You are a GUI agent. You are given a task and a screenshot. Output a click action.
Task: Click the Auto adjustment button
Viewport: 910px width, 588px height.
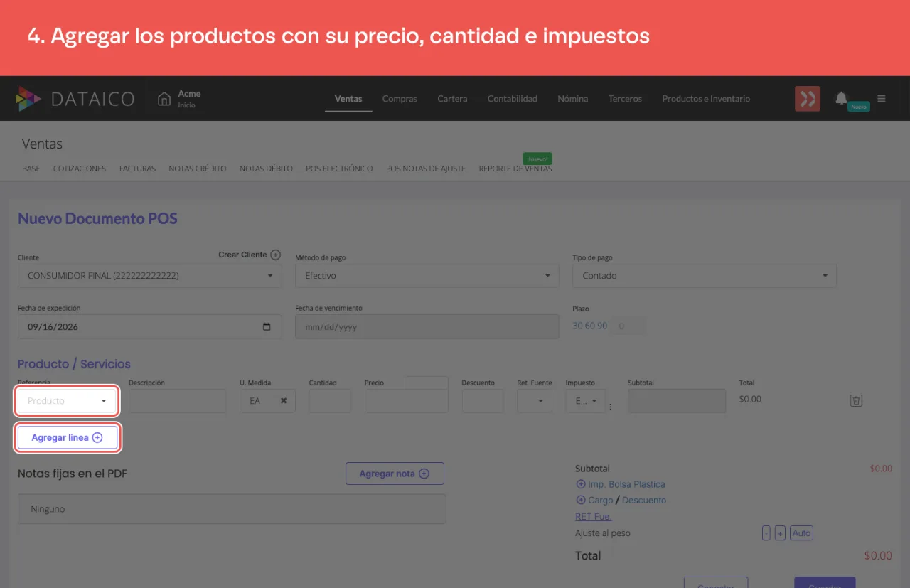(x=801, y=533)
